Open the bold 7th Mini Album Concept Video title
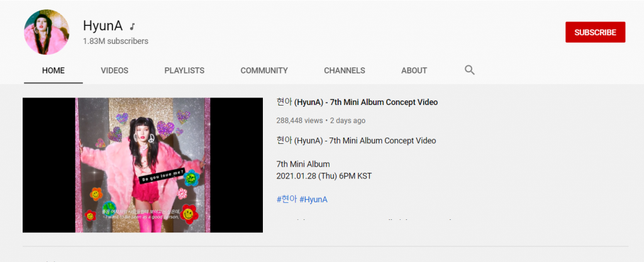Screen dimensions: 644x262 [357, 102]
